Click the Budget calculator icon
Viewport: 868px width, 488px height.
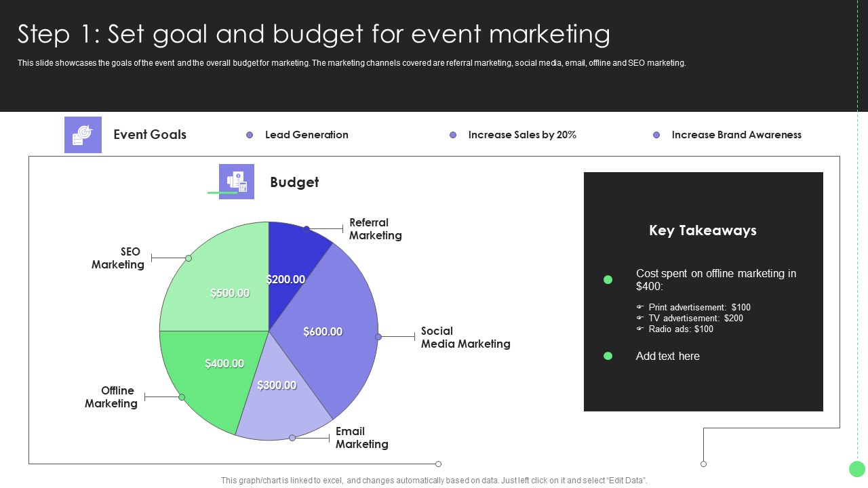237,182
